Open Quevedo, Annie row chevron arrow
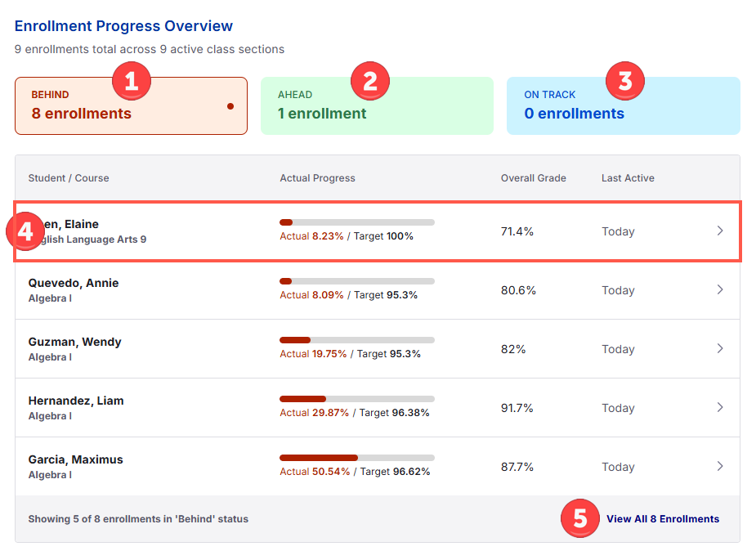 click(720, 289)
